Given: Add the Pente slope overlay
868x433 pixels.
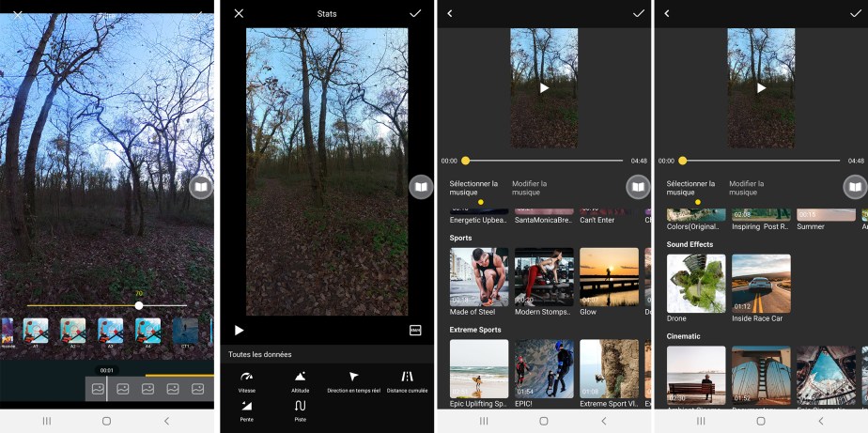Looking at the screenshot, I should [x=247, y=410].
